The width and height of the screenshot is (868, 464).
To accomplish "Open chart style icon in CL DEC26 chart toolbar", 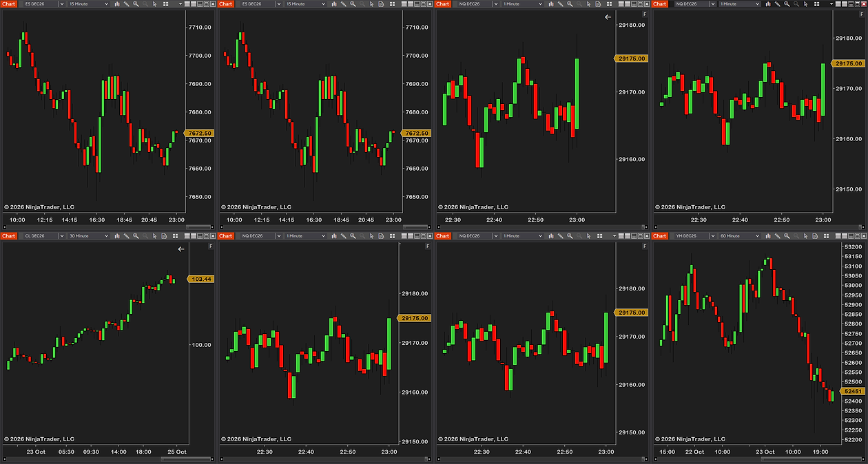I will (117, 236).
